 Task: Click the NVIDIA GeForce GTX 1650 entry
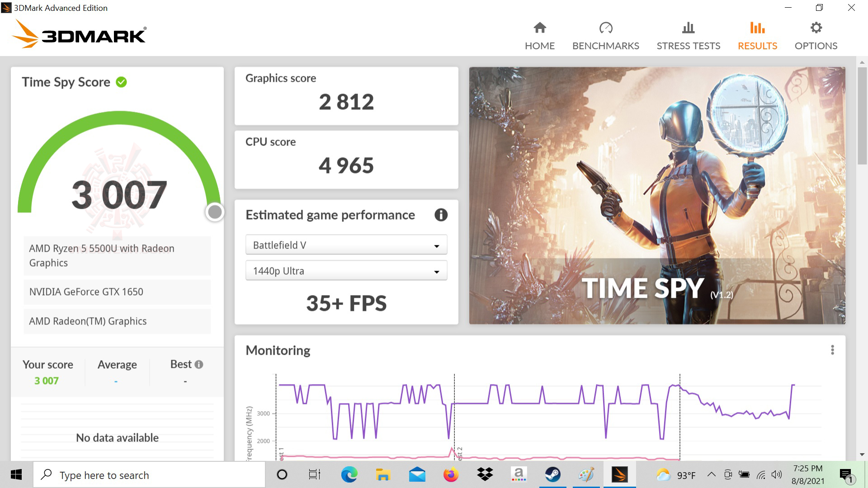pos(117,292)
